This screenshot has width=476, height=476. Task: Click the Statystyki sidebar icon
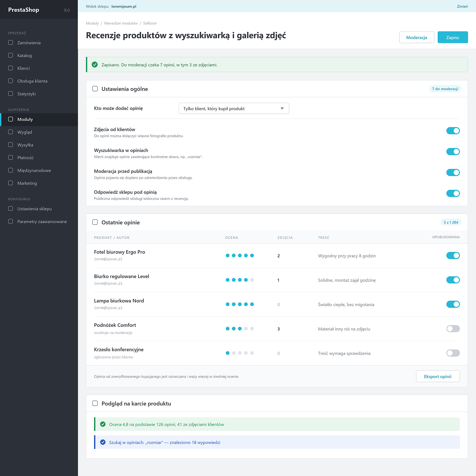pos(10,94)
